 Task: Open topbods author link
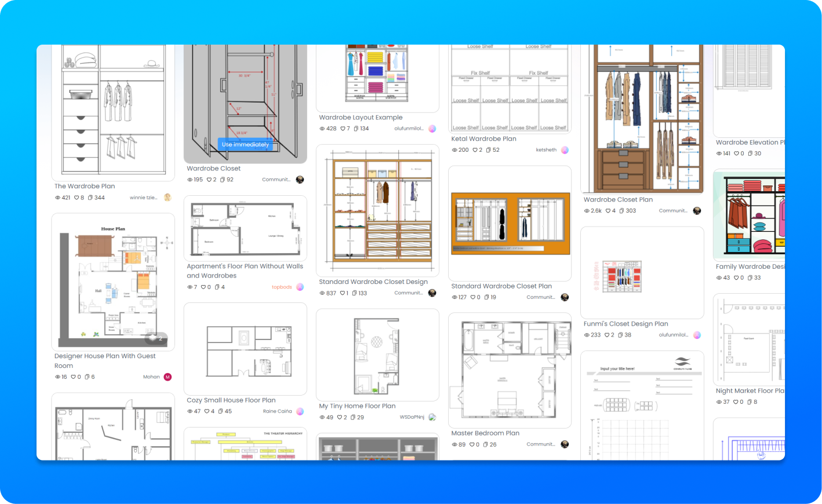(282, 287)
